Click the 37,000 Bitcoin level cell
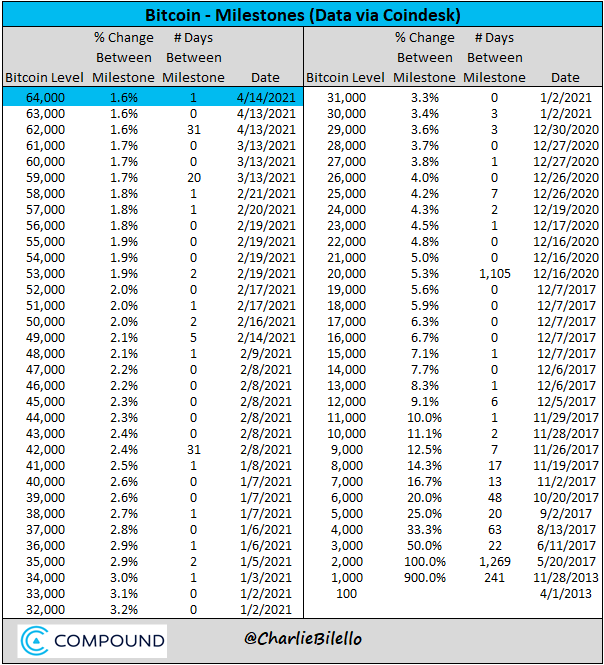This screenshot has height=665, width=604. click(45, 530)
